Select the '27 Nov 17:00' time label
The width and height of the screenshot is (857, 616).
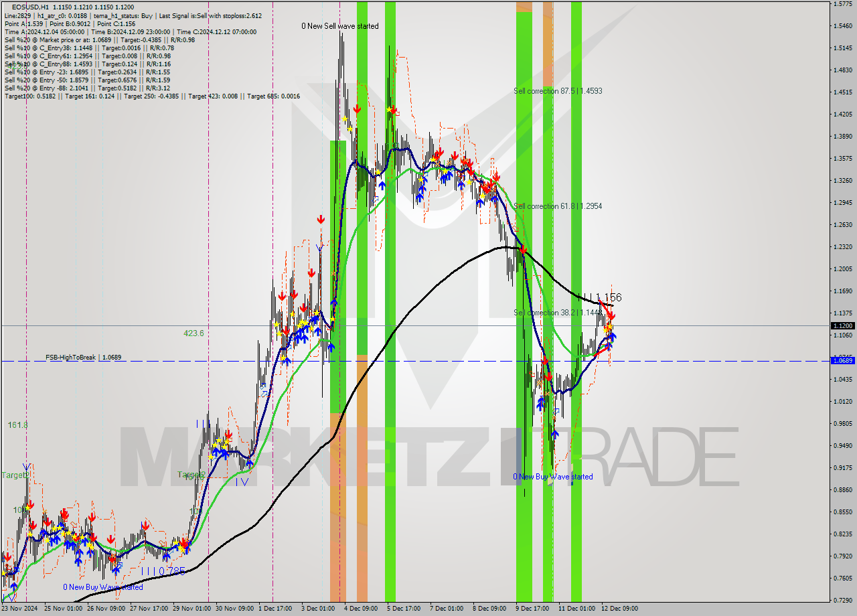[149, 609]
